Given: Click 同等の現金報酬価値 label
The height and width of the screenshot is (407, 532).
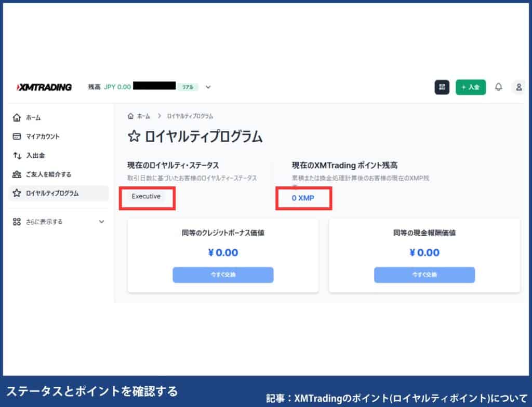Looking at the screenshot, I should tap(424, 233).
